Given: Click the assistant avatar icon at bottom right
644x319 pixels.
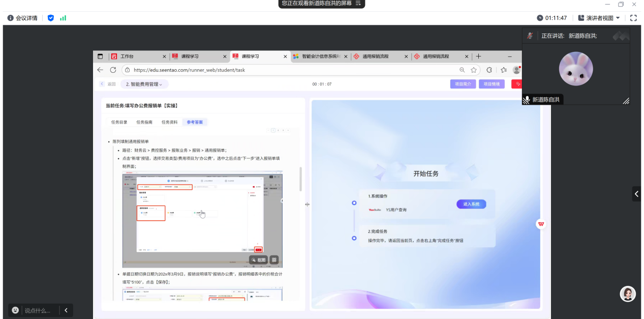Looking at the screenshot, I should click(628, 294).
